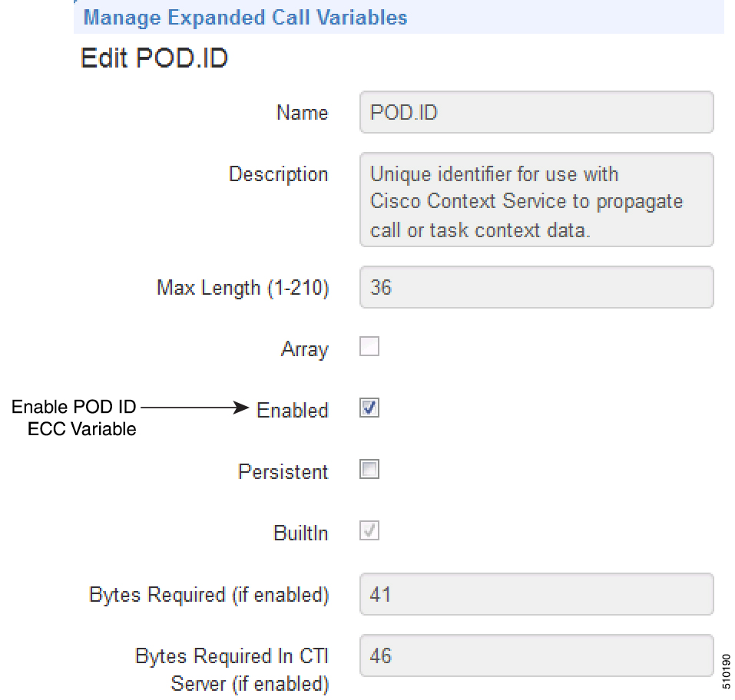735x700 pixels.
Task: Click the Bytes Required (if enabled) label
Action: coord(209,595)
